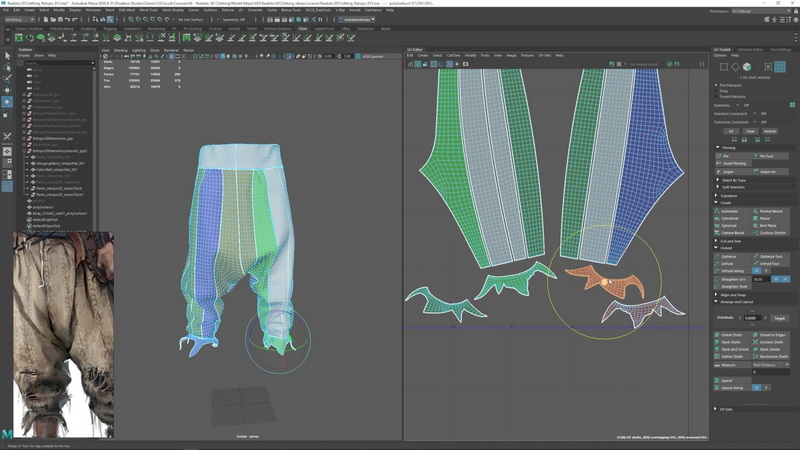Click the Inverse selection button
Viewport: 800px width, 450px height.
pos(770,131)
